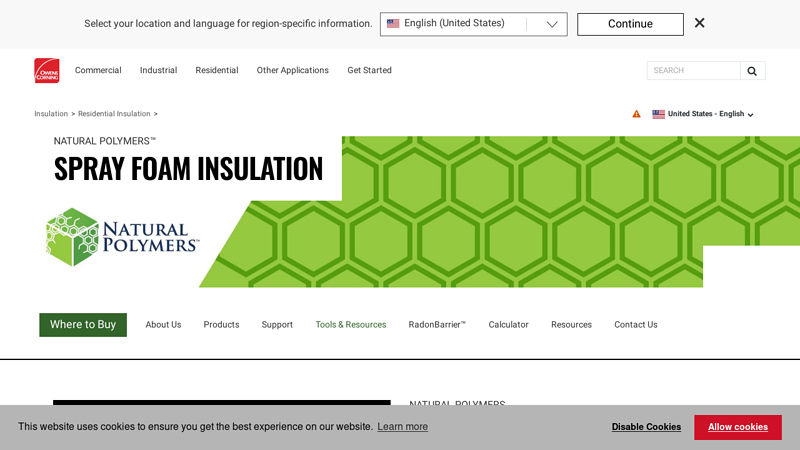Open the Products tab
This screenshot has height=450, width=800.
coord(221,324)
